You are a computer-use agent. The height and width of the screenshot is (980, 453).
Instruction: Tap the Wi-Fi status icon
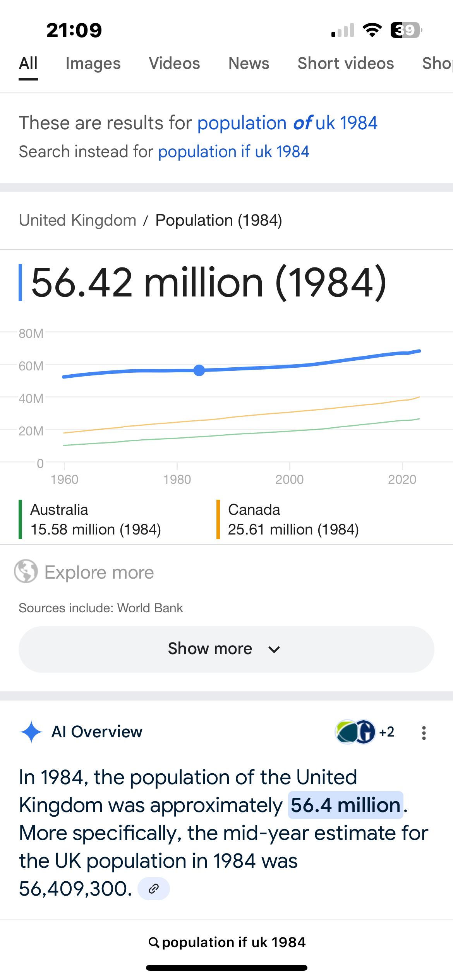click(x=372, y=30)
